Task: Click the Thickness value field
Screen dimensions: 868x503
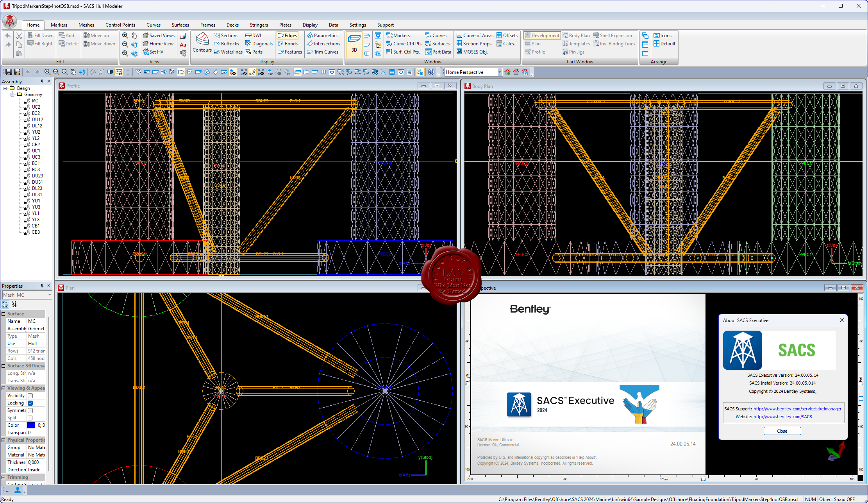Action: click(x=36, y=462)
